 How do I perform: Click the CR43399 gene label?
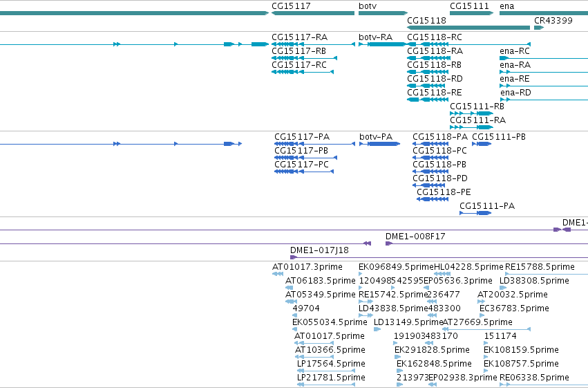click(553, 20)
